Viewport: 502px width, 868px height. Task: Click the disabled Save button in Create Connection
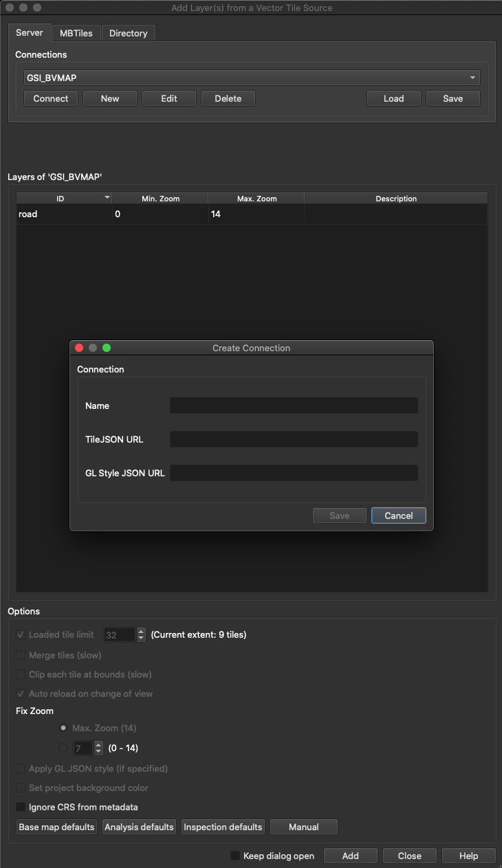pyautogui.click(x=340, y=515)
